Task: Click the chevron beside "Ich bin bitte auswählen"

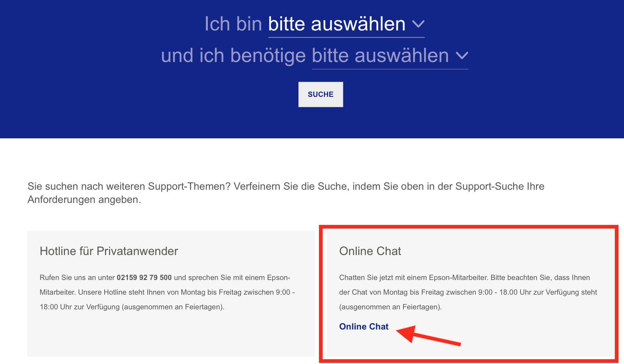Action: (418, 24)
